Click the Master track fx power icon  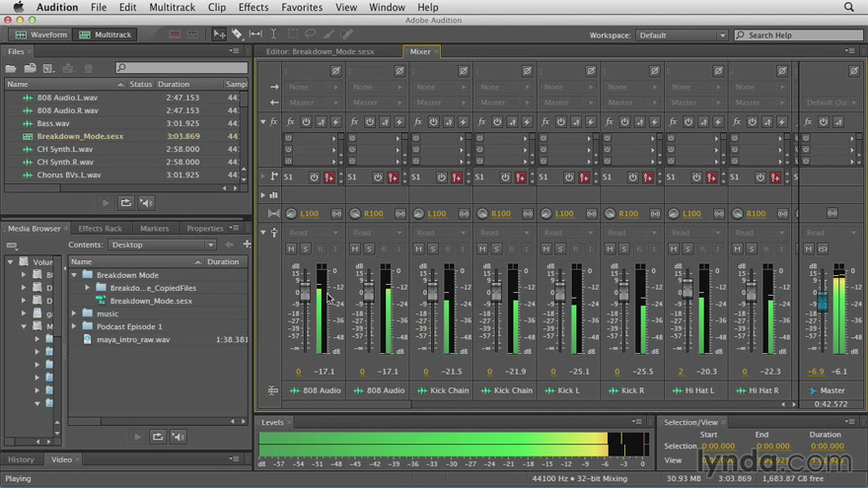(x=824, y=121)
